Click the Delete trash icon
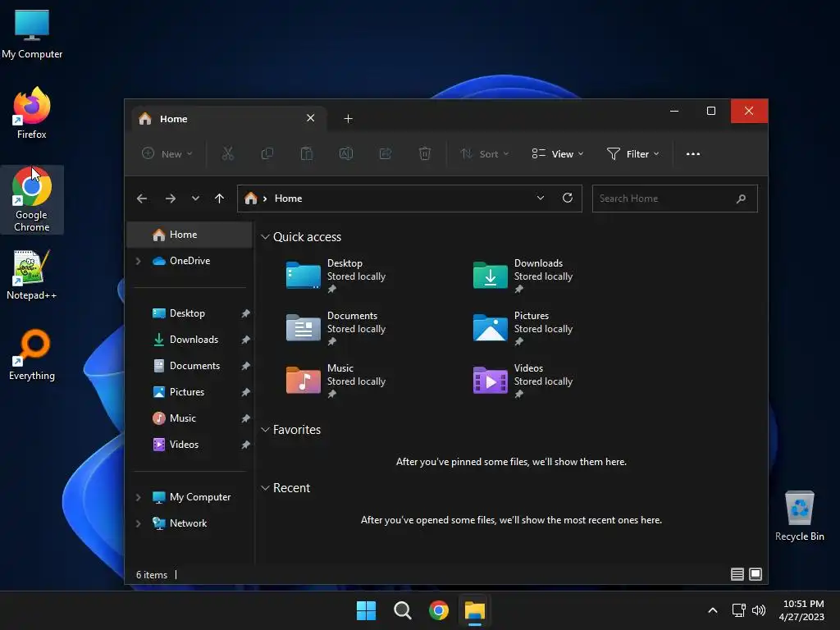 [x=424, y=153]
